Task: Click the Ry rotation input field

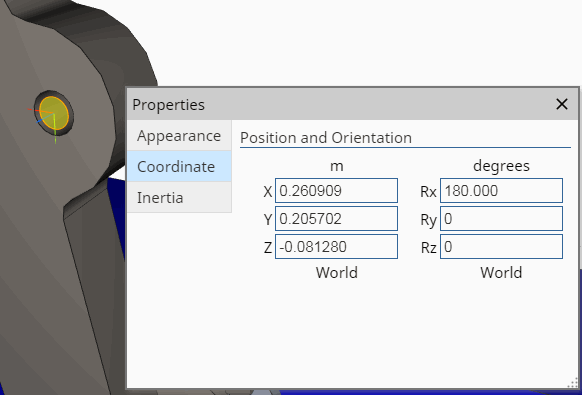Action: pyautogui.click(x=501, y=218)
